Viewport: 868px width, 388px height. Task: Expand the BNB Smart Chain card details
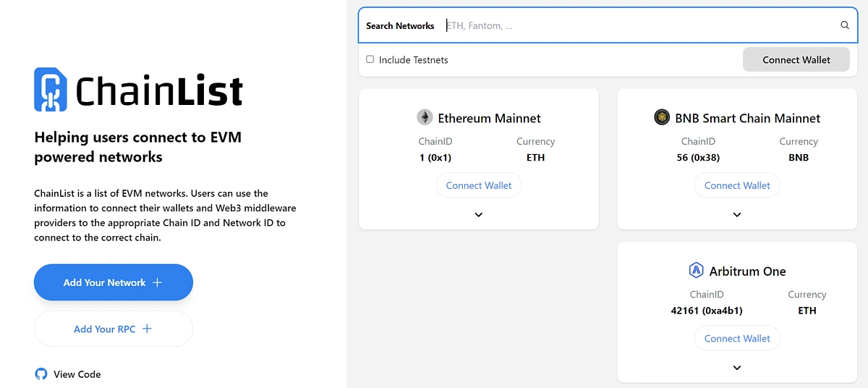click(x=737, y=214)
